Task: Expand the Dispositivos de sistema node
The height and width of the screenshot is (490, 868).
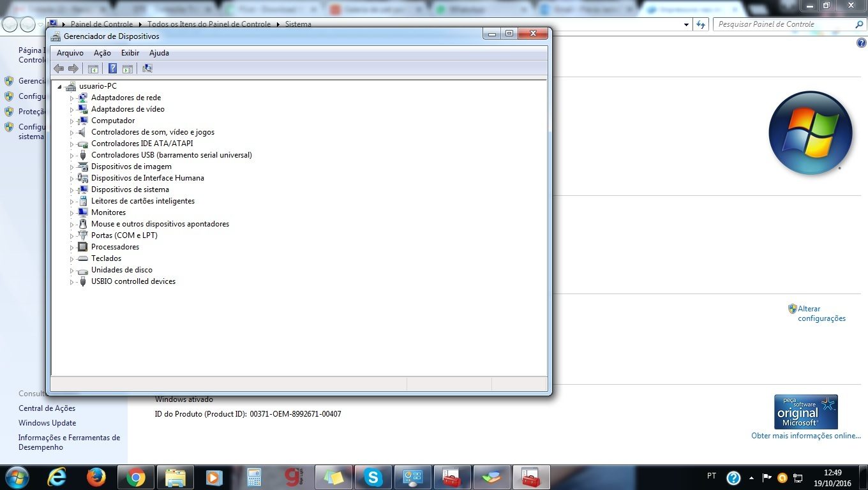Action: pyautogui.click(x=71, y=190)
